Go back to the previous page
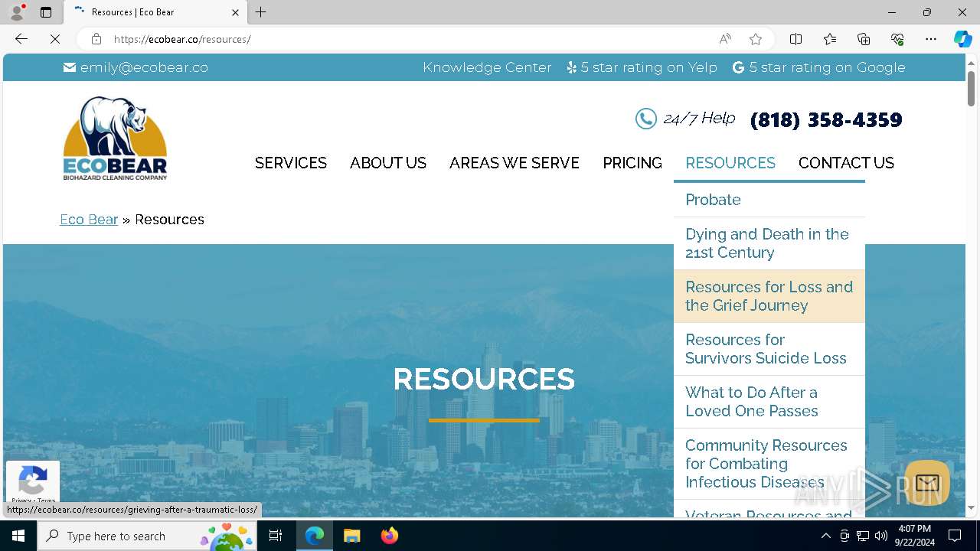This screenshot has height=551, width=980. [21, 39]
